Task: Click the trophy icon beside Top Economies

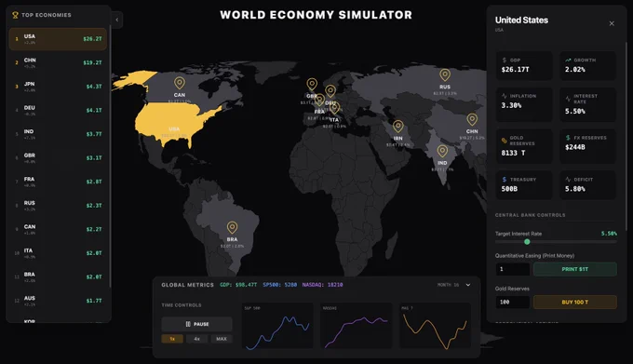Action: (x=15, y=15)
